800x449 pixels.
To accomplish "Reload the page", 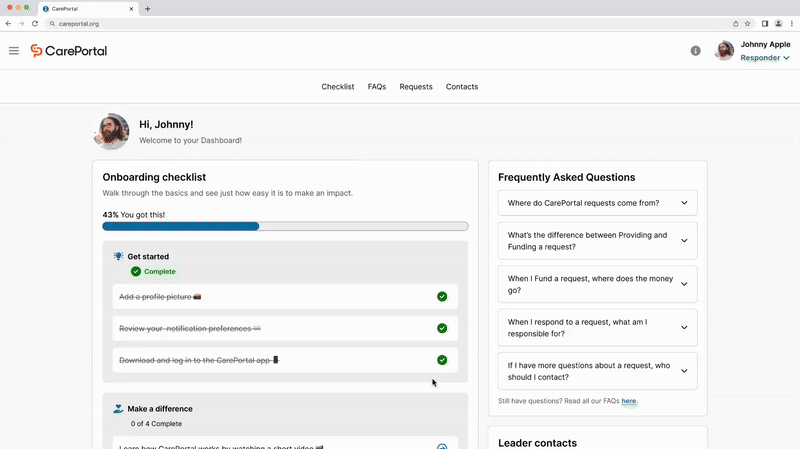I will 35,23.
